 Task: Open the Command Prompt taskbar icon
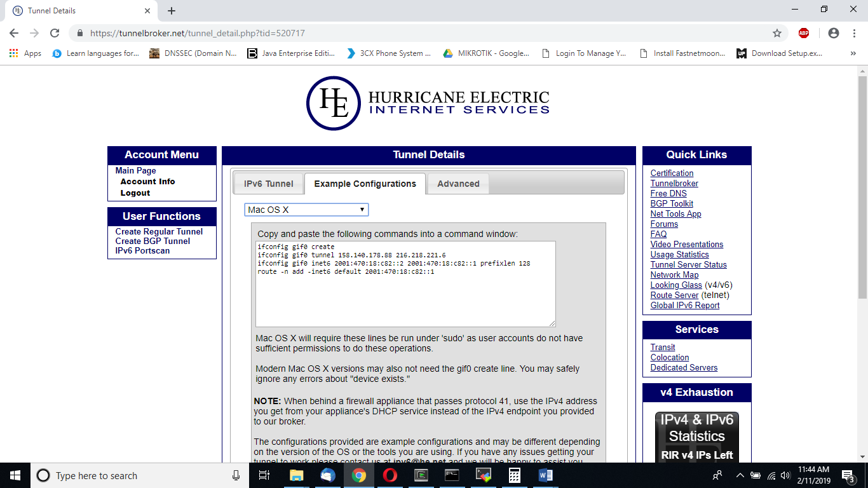coord(452,475)
